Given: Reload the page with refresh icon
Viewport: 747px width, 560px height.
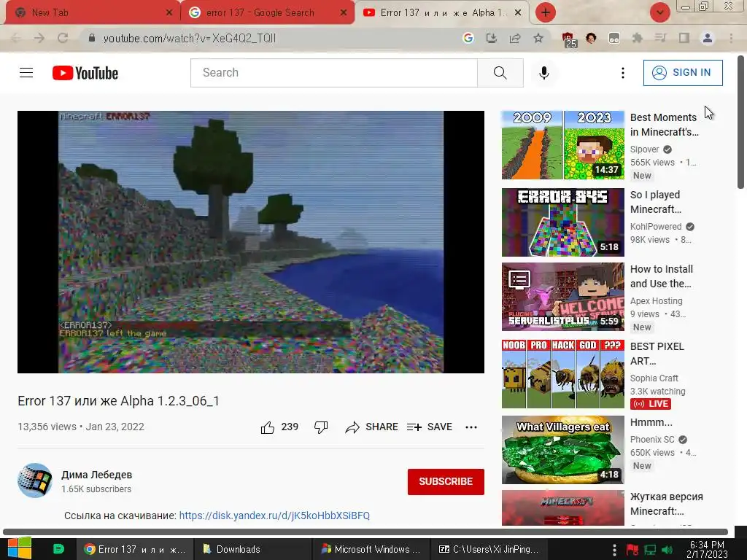Looking at the screenshot, I should 63,38.
